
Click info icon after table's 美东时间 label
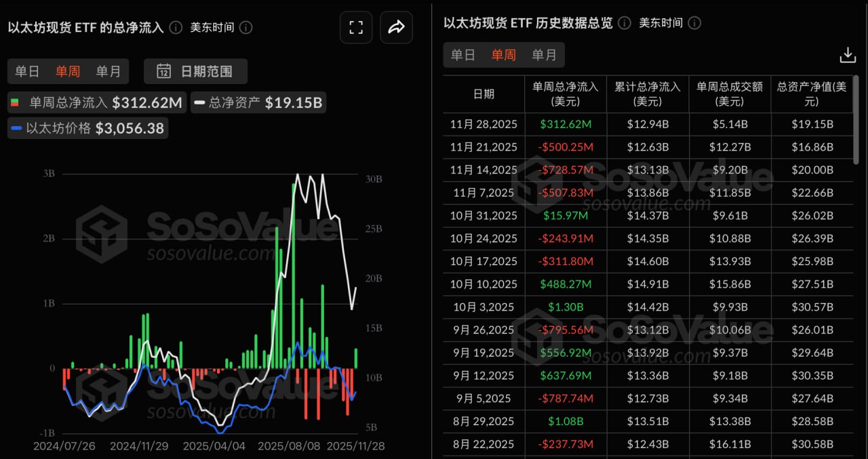(695, 23)
